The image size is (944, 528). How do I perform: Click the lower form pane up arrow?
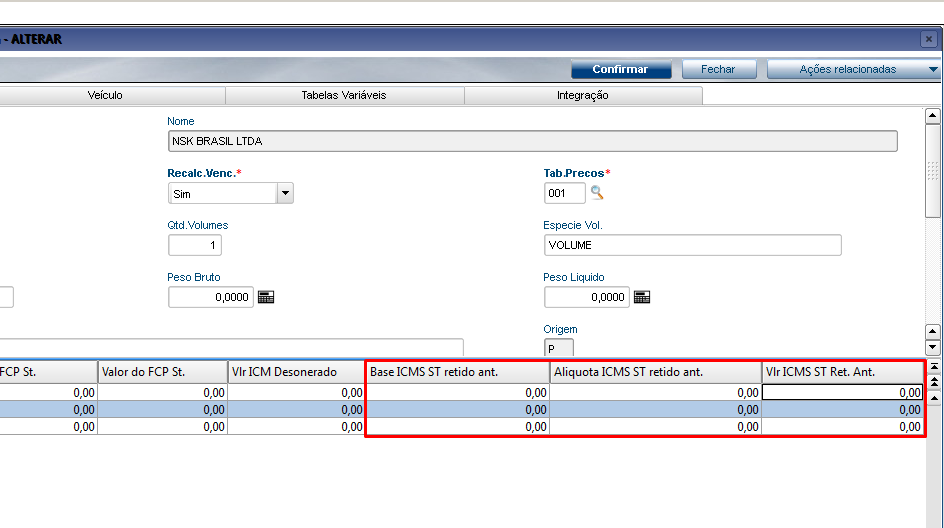[x=933, y=331]
